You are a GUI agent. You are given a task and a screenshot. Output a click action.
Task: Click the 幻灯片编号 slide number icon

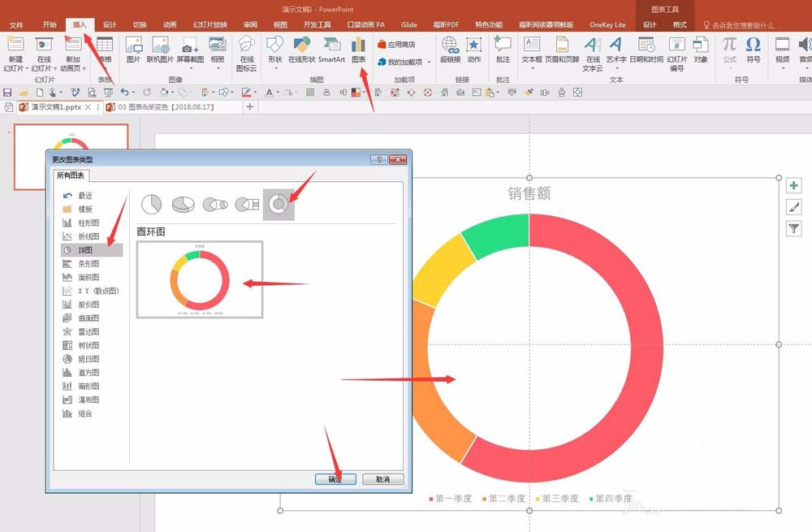coord(677,45)
